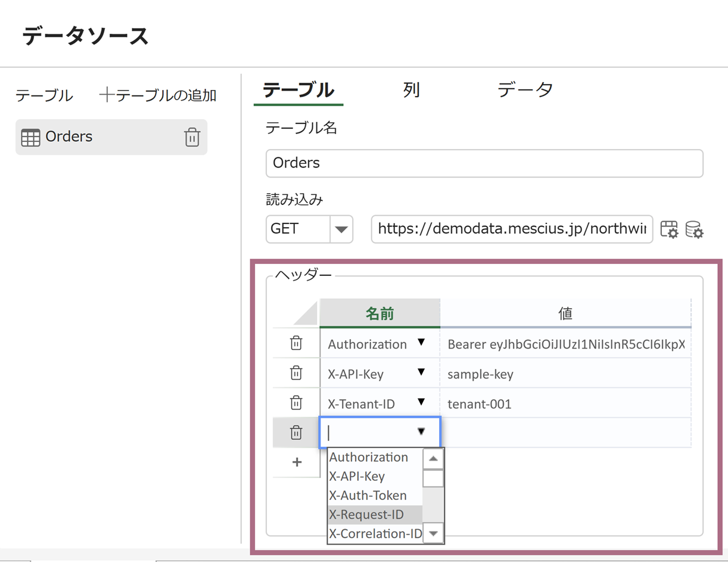Toggle the empty row name dropdown arrow

click(421, 431)
